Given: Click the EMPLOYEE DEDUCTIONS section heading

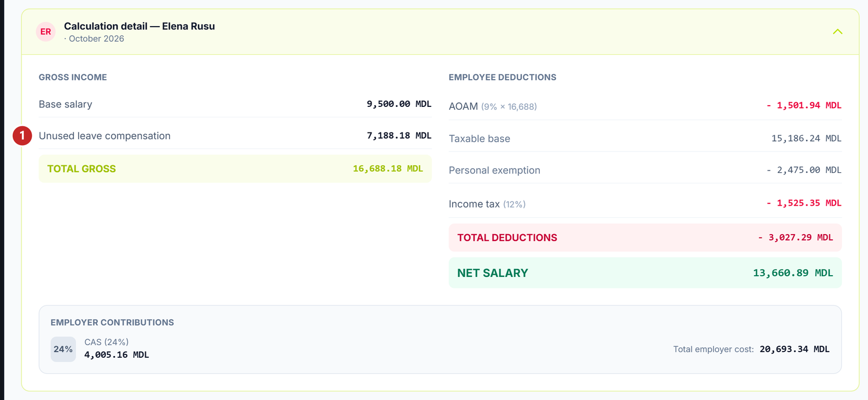Looking at the screenshot, I should click(x=503, y=77).
